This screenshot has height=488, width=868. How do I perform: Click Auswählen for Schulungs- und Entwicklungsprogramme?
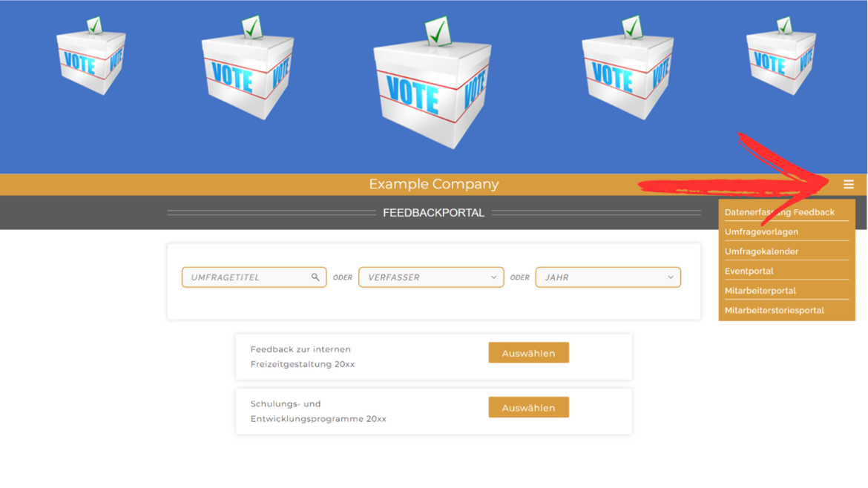529,408
